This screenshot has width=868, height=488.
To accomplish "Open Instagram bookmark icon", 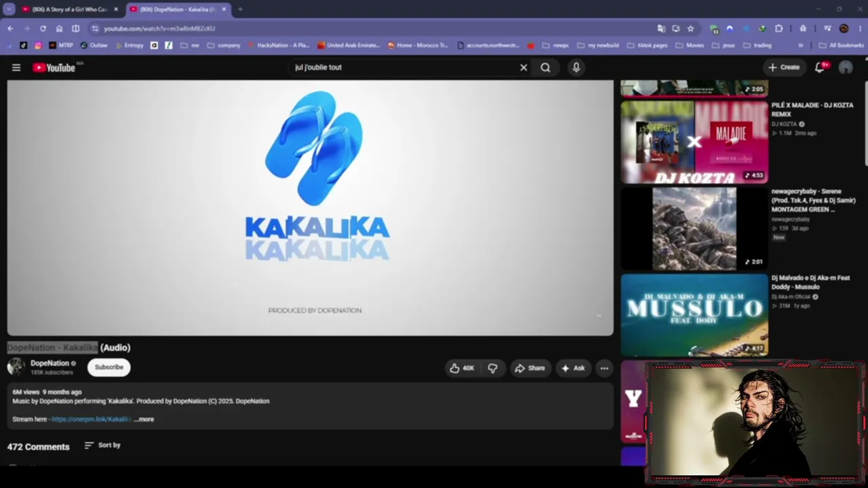I will (x=38, y=45).
